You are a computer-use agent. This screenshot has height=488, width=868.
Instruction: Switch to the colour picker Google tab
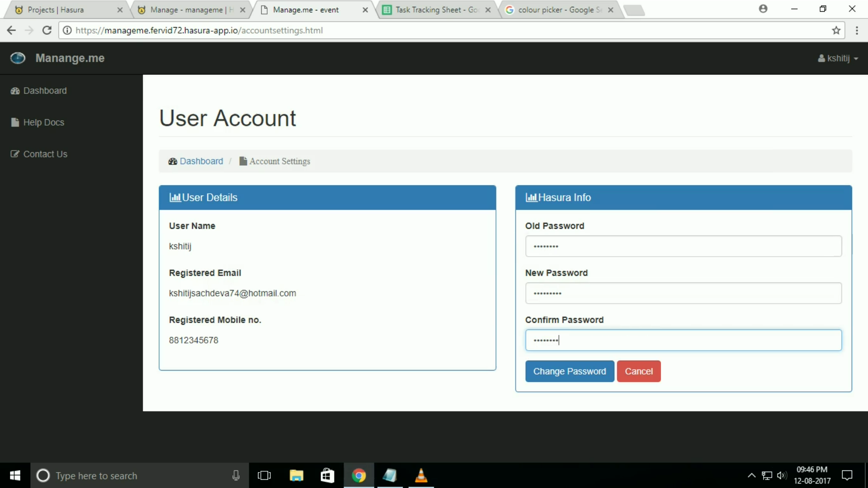[x=559, y=10]
